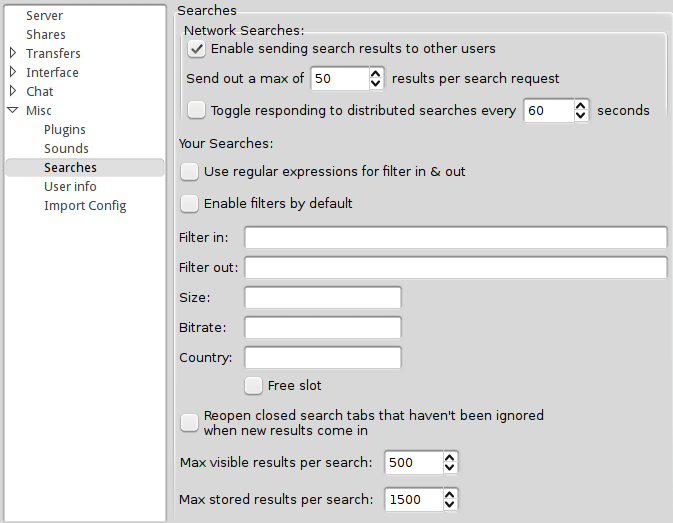Screen dimensions: 673x523
Task: Focus the Bitrate filter field
Action: [x=323, y=328]
